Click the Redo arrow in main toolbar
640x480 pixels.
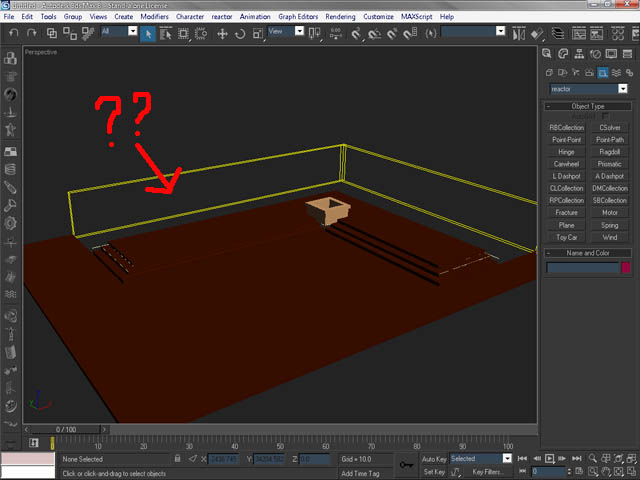(31, 33)
